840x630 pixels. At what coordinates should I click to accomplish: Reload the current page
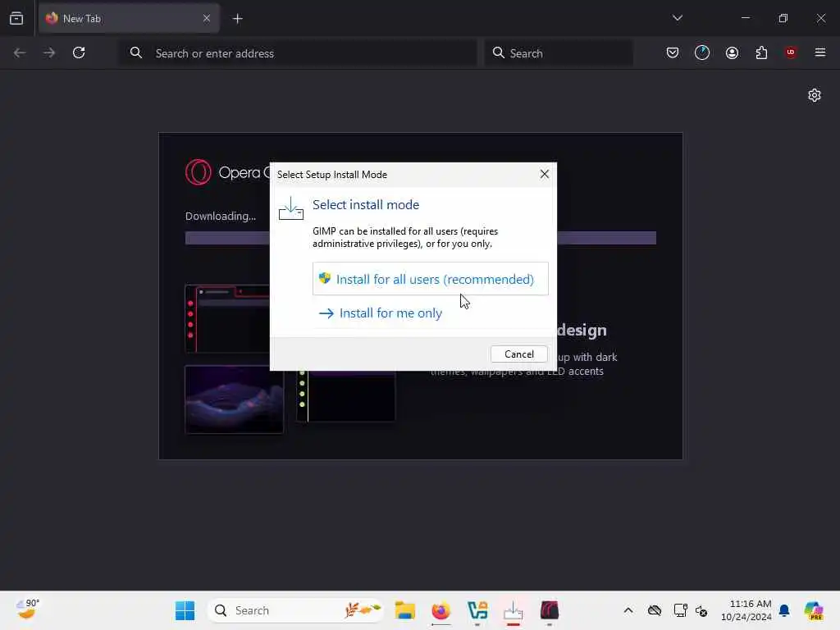point(79,52)
